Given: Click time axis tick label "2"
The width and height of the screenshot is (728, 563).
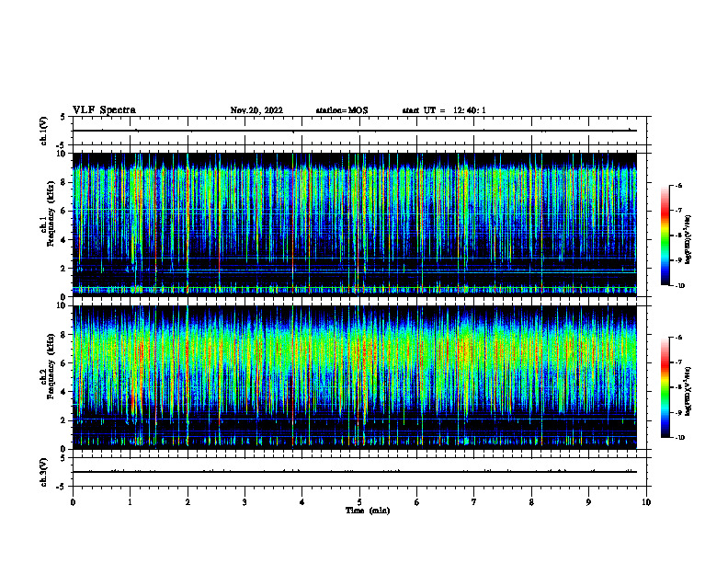Looking at the screenshot, I should (x=188, y=502).
